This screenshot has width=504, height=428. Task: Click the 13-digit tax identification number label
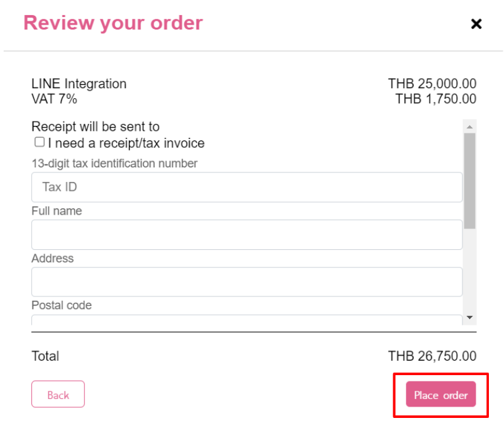(115, 164)
